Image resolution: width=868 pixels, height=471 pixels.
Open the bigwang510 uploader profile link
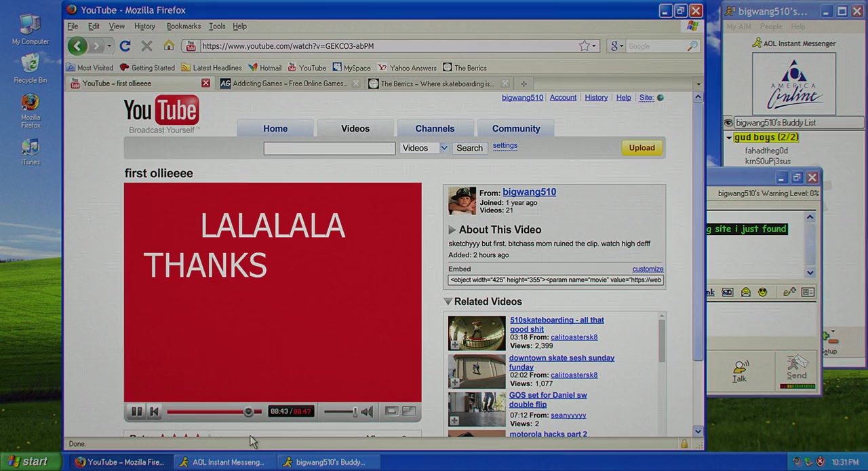point(529,192)
